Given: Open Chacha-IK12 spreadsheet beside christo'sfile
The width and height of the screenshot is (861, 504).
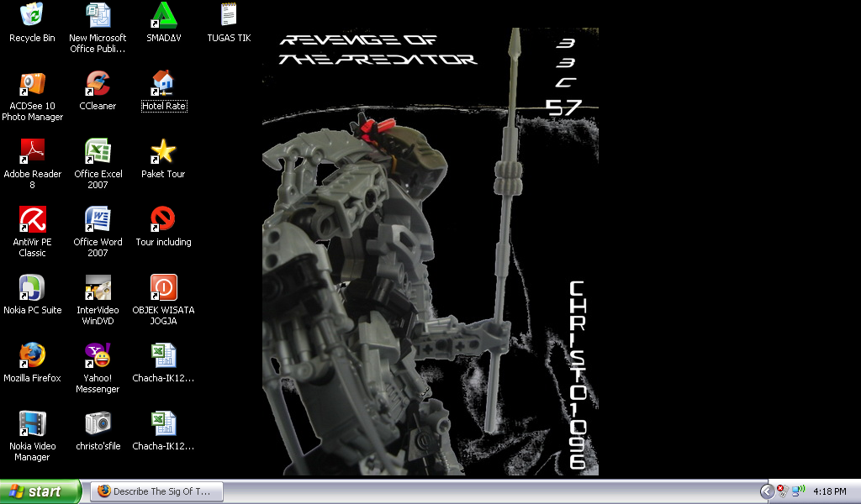Looking at the screenshot, I should click(164, 424).
